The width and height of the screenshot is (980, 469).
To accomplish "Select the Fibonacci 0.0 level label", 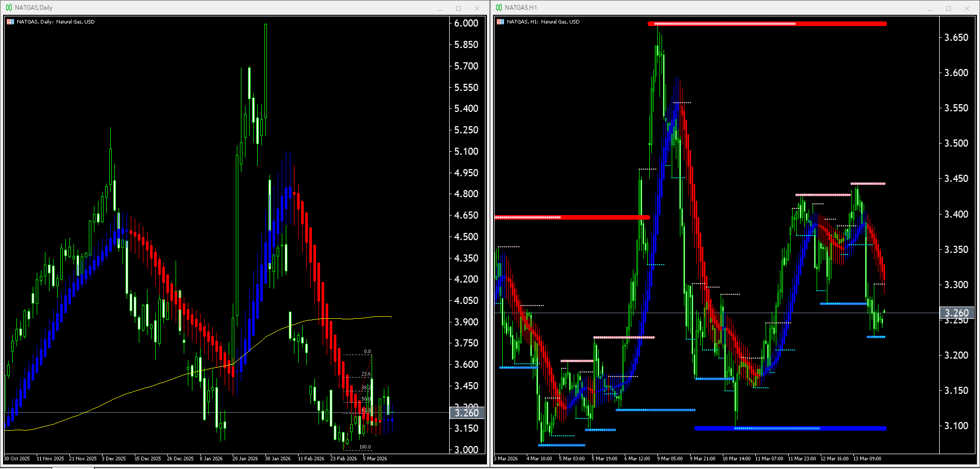I will 367,351.
